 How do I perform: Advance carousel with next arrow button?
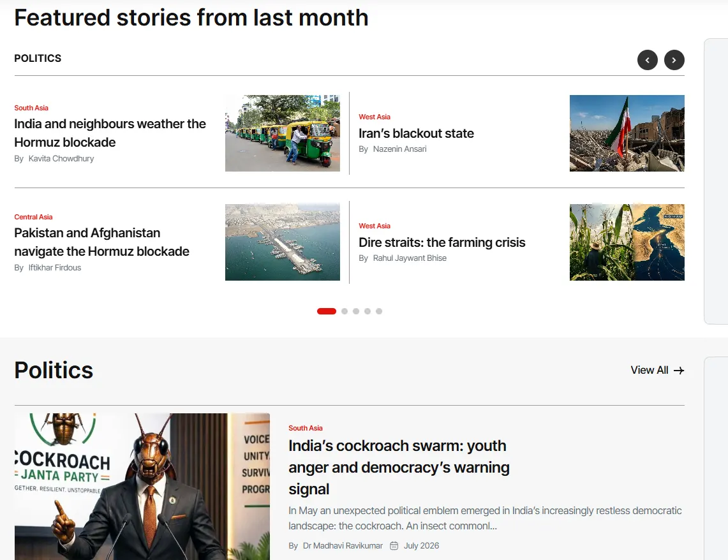click(x=674, y=60)
